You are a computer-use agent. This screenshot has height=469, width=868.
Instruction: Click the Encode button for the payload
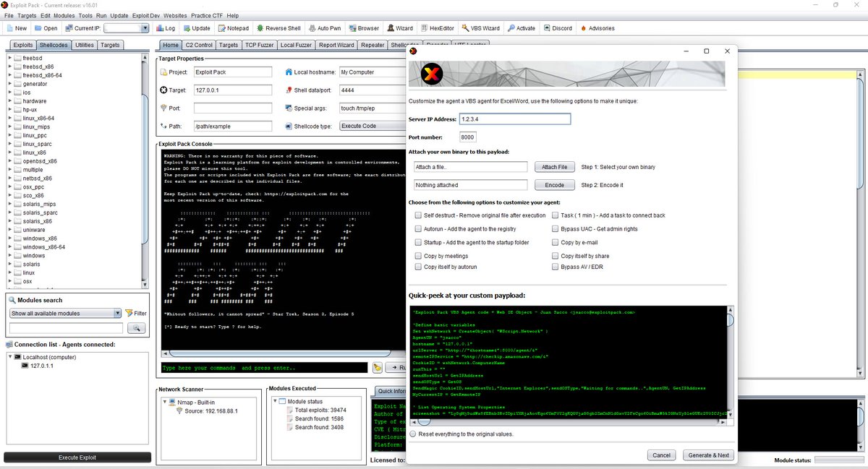click(554, 184)
